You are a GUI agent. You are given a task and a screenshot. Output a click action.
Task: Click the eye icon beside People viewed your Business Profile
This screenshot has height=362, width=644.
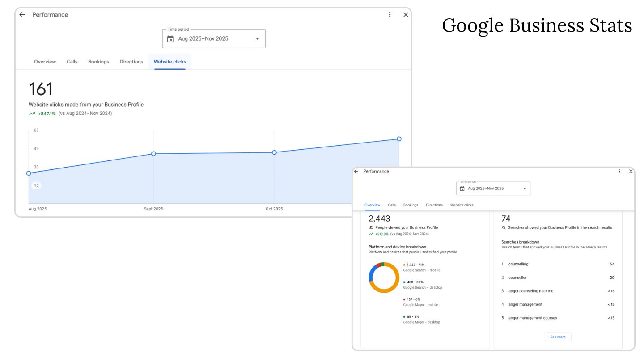[x=371, y=227]
